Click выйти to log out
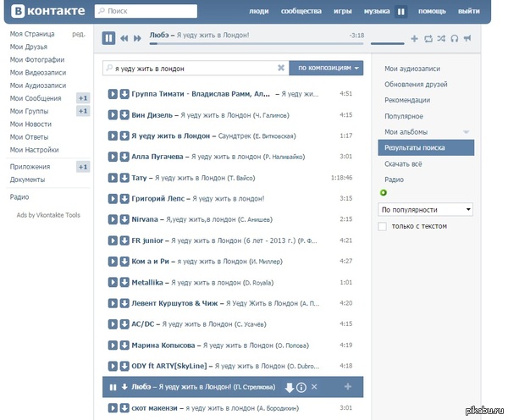Screen dimensions: 508x420 coord(469,11)
